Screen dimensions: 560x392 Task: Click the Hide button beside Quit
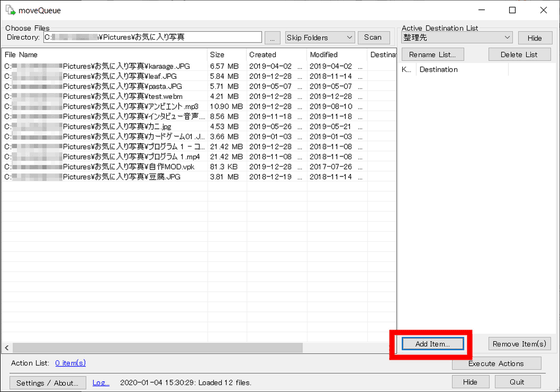pyautogui.click(x=470, y=382)
